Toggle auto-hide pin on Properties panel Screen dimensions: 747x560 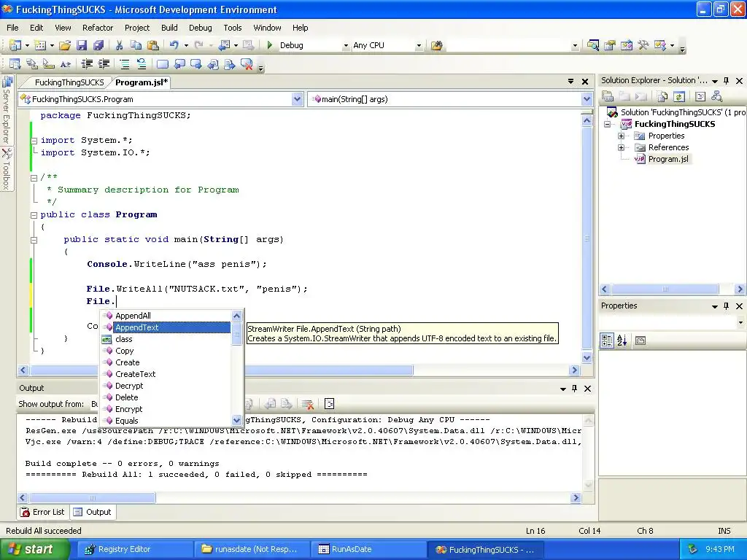coord(726,306)
